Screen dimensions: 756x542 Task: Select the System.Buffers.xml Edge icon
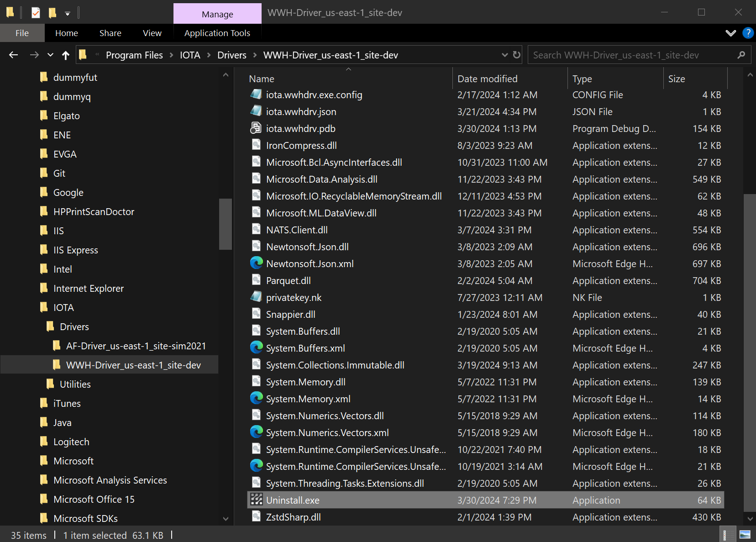pyautogui.click(x=256, y=348)
